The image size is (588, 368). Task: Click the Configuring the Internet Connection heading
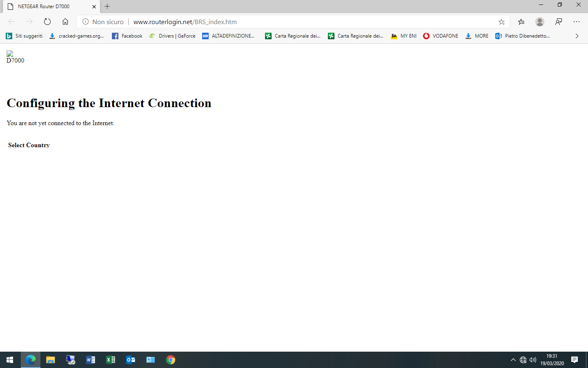click(109, 103)
